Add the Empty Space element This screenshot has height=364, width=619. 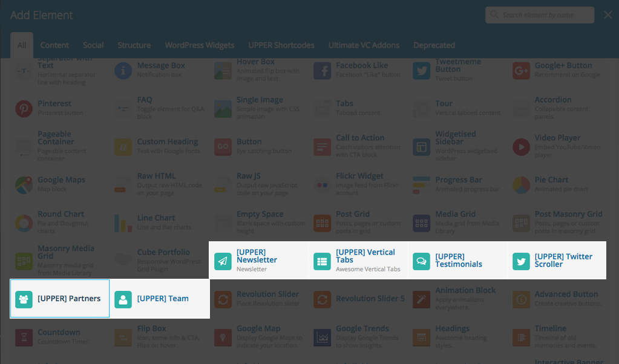[258, 223]
